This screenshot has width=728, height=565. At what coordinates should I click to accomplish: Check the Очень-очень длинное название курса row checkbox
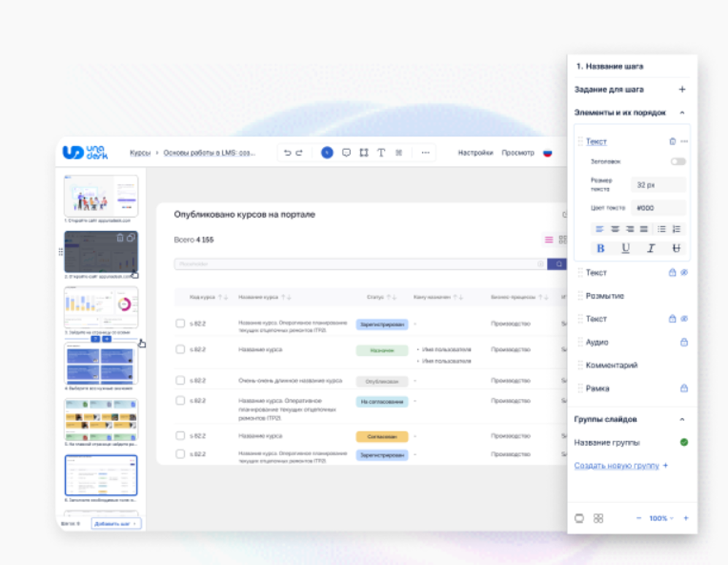tap(180, 380)
